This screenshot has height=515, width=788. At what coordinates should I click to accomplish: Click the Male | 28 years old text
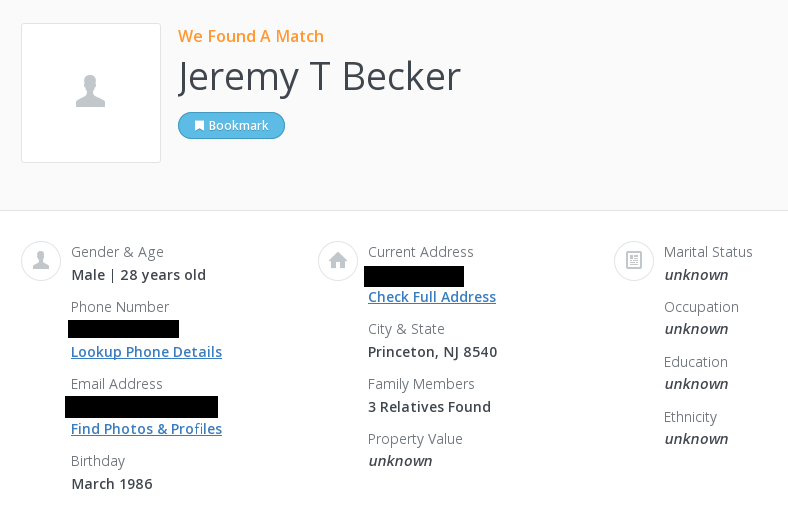139,275
